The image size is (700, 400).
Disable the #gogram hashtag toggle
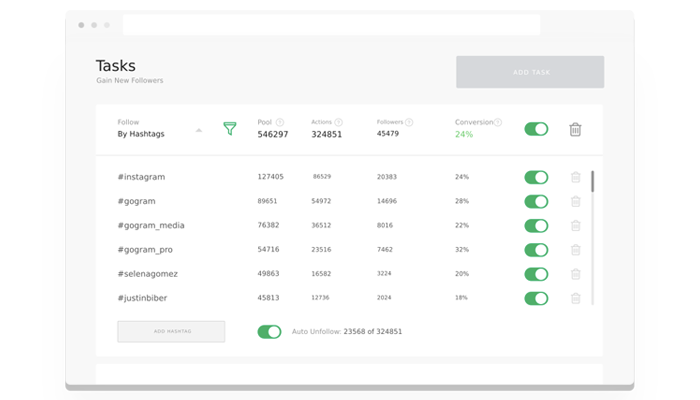pos(536,201)
